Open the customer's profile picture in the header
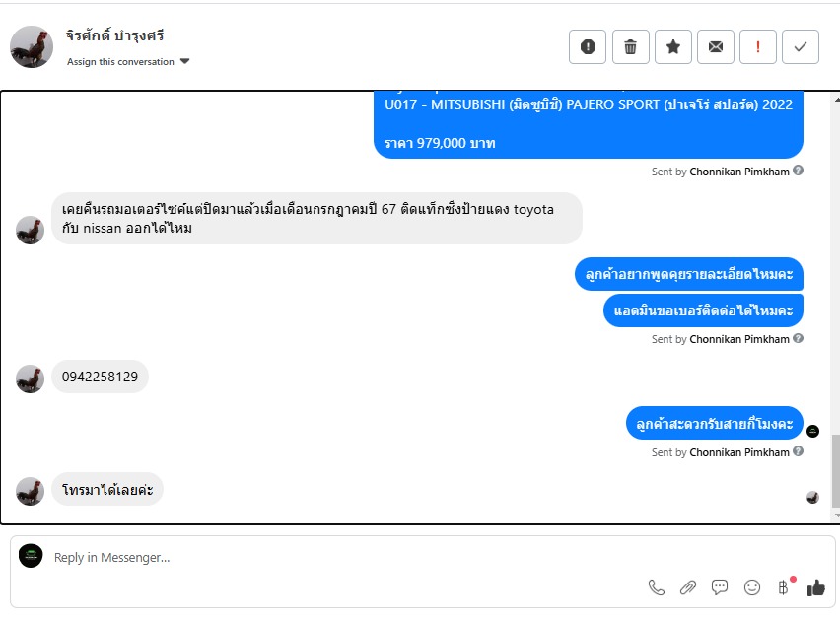840x618 pixels. tap(32, 47)
